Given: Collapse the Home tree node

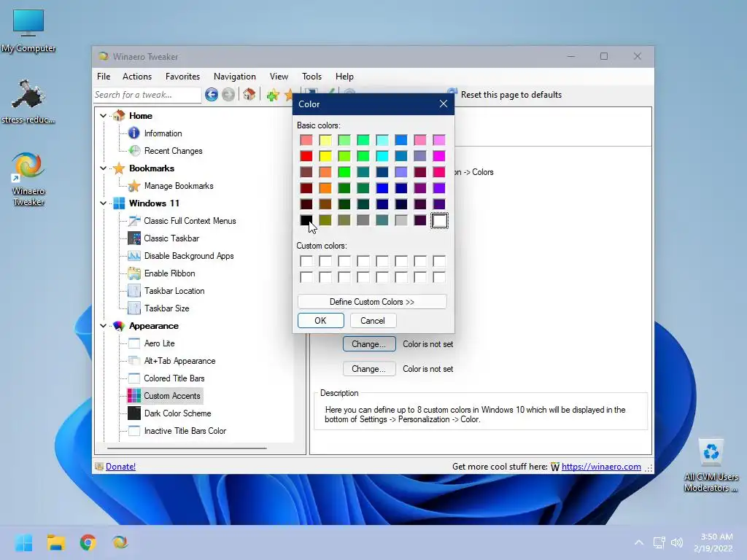Looking at the screenshot, I should (x=104, y=116).
